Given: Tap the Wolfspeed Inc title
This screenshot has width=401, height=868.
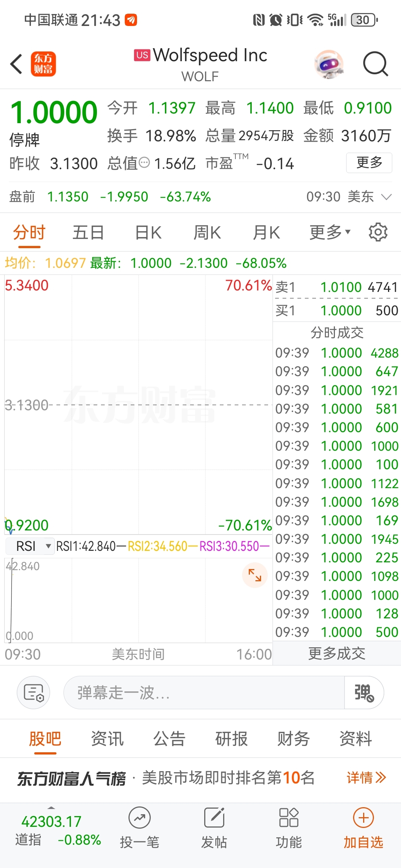Looking at the screenshot, I should pos(210,55).
